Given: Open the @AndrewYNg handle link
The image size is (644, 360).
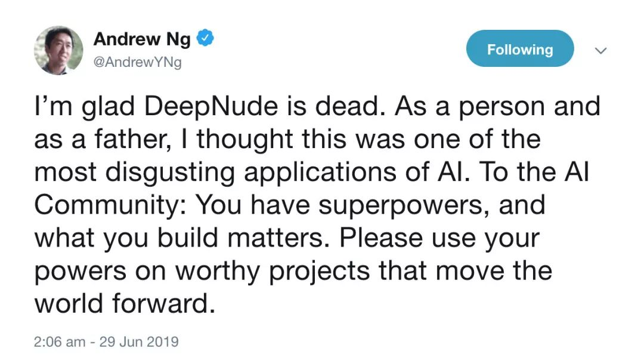Looking at the screenshot, I should [x=137, y=62].
